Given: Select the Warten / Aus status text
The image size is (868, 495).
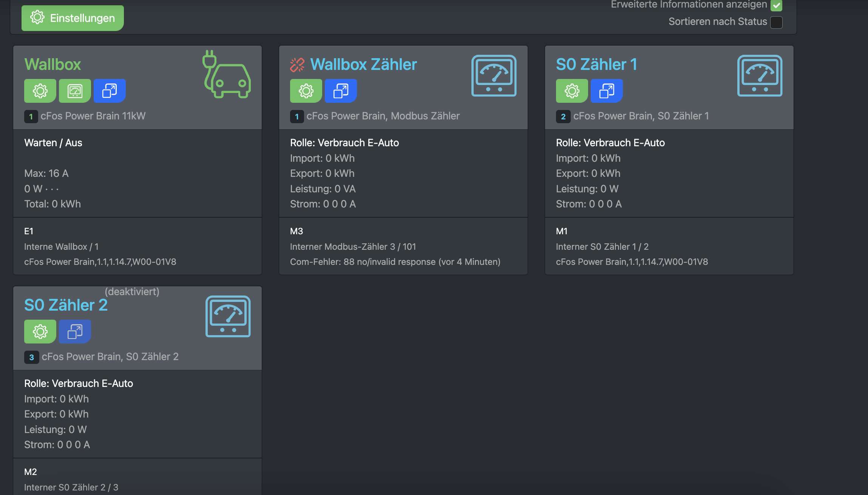Looking at the screenshot, I should [53, 143].
